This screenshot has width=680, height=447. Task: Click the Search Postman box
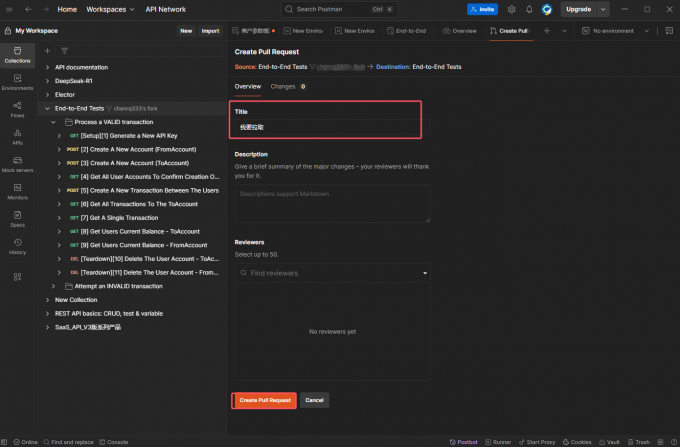point(339,9)
